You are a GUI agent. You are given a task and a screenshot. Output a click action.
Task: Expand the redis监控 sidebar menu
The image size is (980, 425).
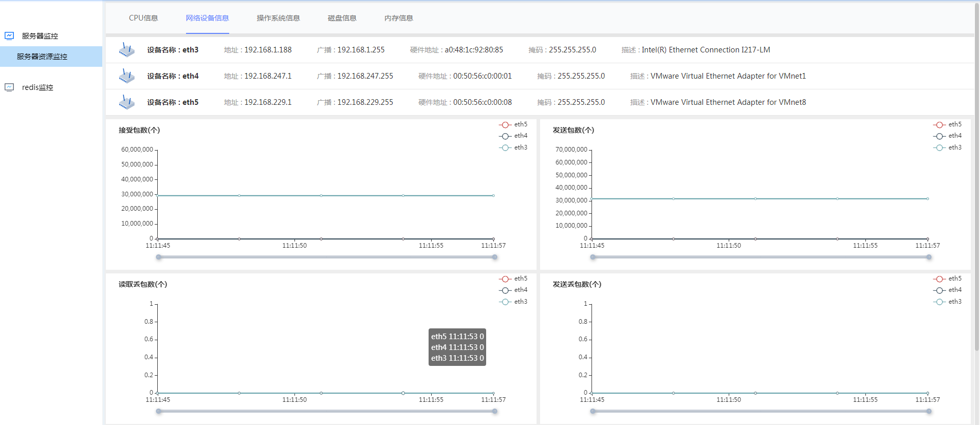pyautogui.click(x=38, y=87)
